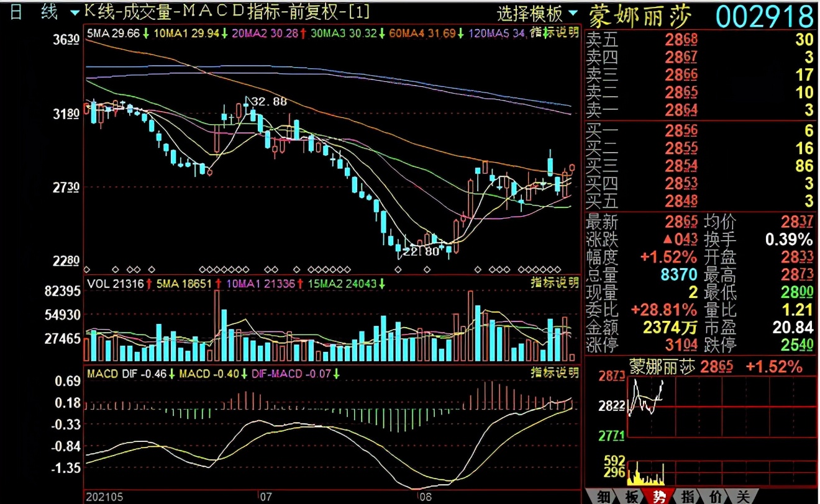The height and width of the screenshot is (504, 820).
Task: Click the 卖四 price 2867
Action: click(681, 58)
